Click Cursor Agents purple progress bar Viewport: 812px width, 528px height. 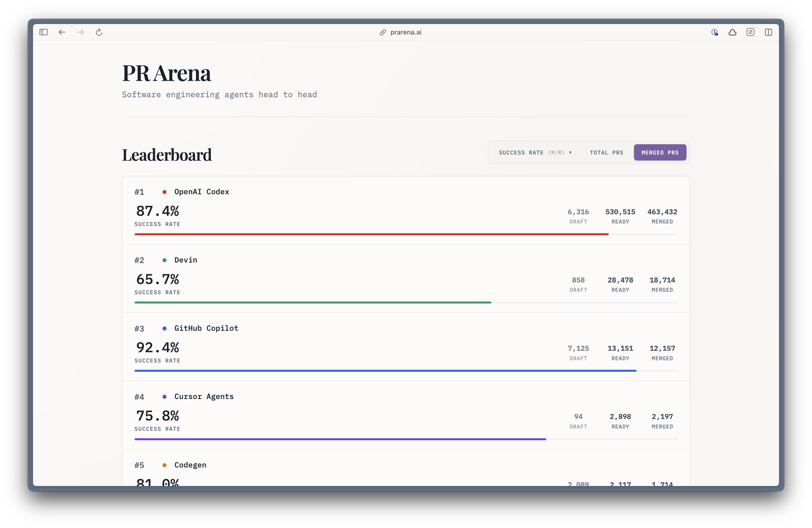[x=340, y=439]
